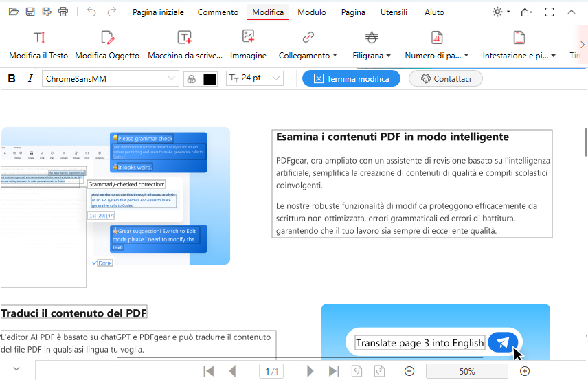Go to the first page
This screenshot has height=380, width=588.
coord(209,371)
